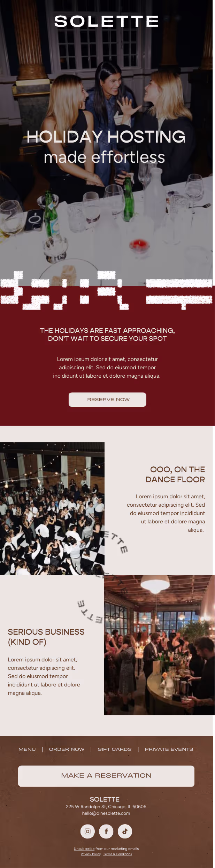Open the Gift Cards footer link

coord(115,749)
